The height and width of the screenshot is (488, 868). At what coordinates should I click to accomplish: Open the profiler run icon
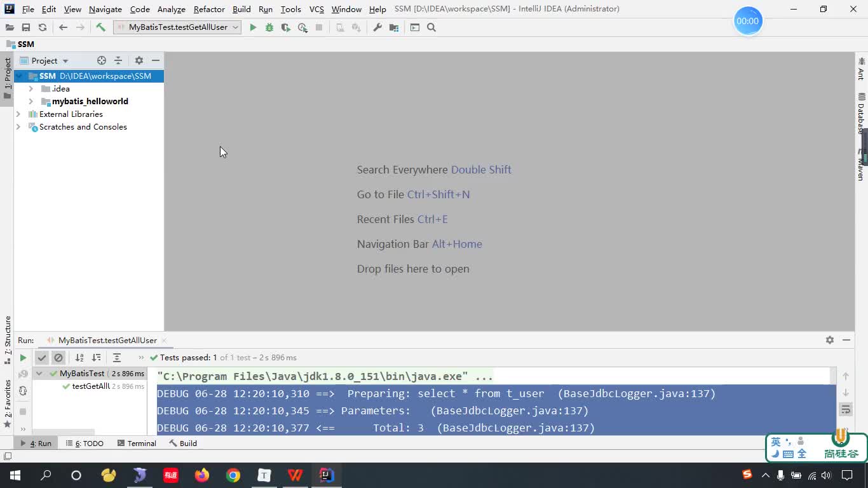click(302, 27)
